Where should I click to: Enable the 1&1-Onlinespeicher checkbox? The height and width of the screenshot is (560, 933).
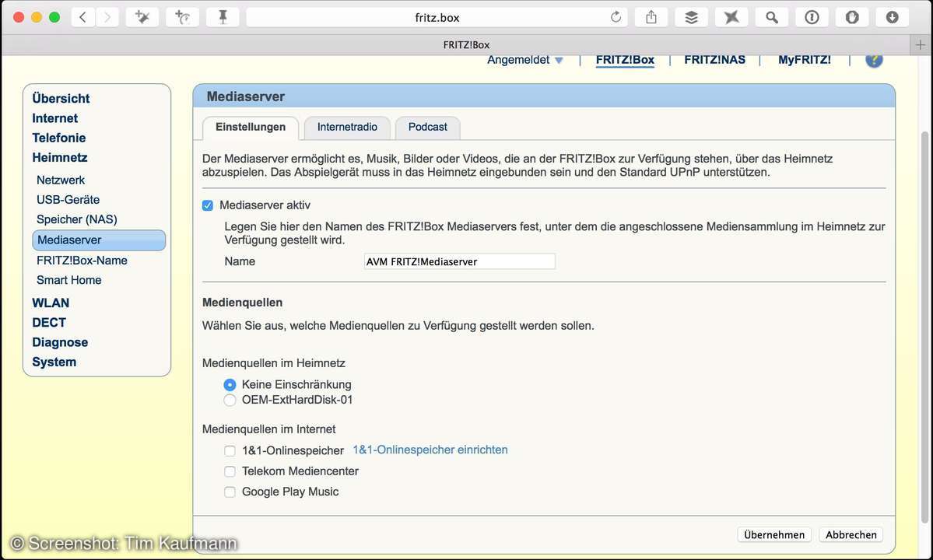pos(230,450)
